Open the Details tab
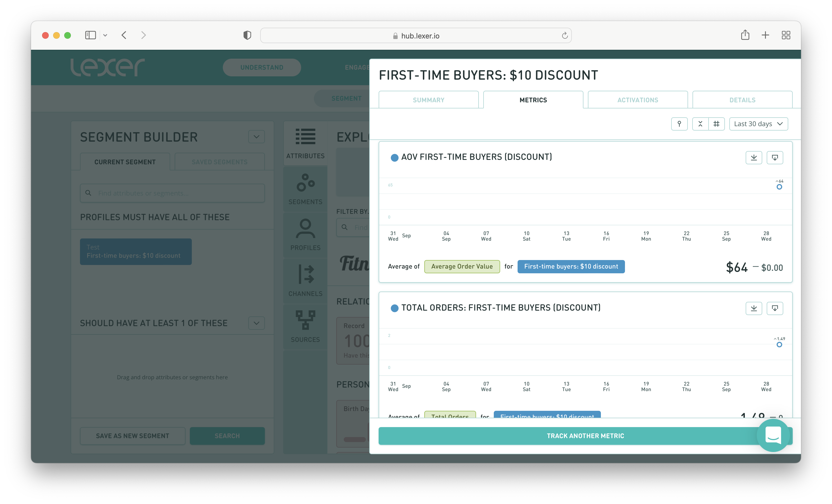Screen dimensions: 832x504 [x=742, y=100]
